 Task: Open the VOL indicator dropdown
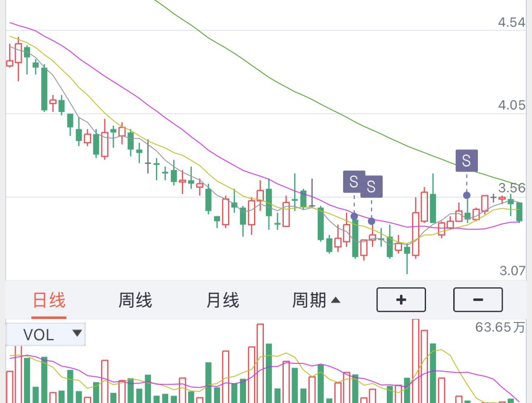tap(45, 334)
